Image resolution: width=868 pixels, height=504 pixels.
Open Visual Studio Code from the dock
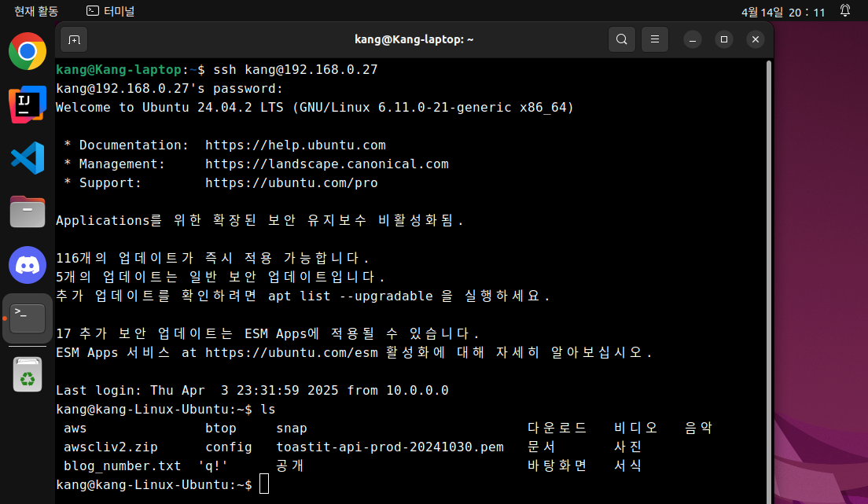[27, 158]
